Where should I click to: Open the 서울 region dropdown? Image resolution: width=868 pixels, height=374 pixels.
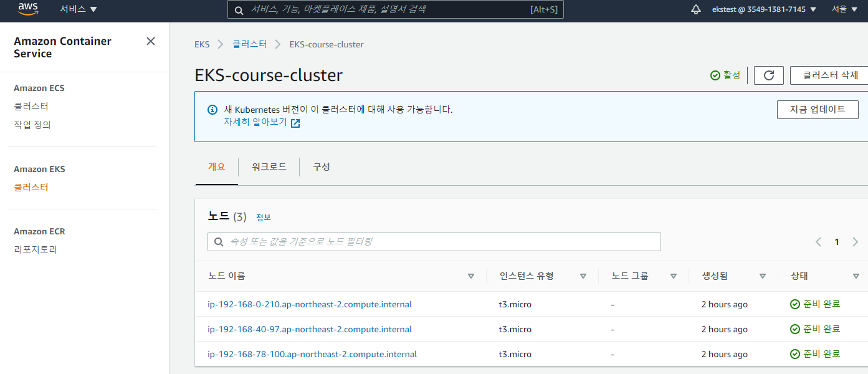click(x=844, y=9)
